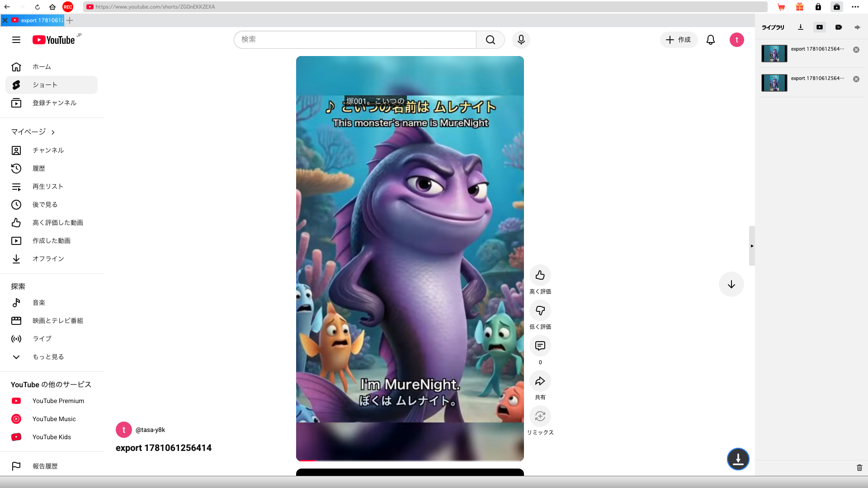Image resolution: width=868 pixels, height=488 pixels.
Task: Open 作成した動画 your videos
Action: pyautogui.click(x=52, y=241)
